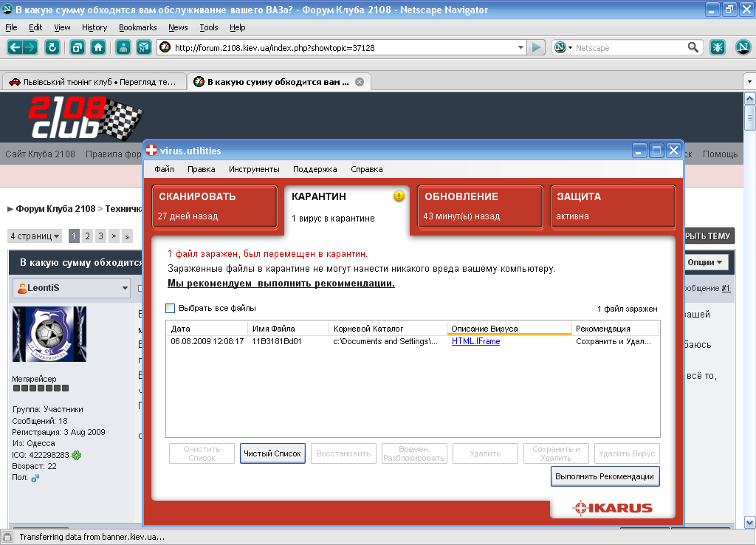Click the URL address input field
Screen dimensions: 756x545
coord(344,48)
